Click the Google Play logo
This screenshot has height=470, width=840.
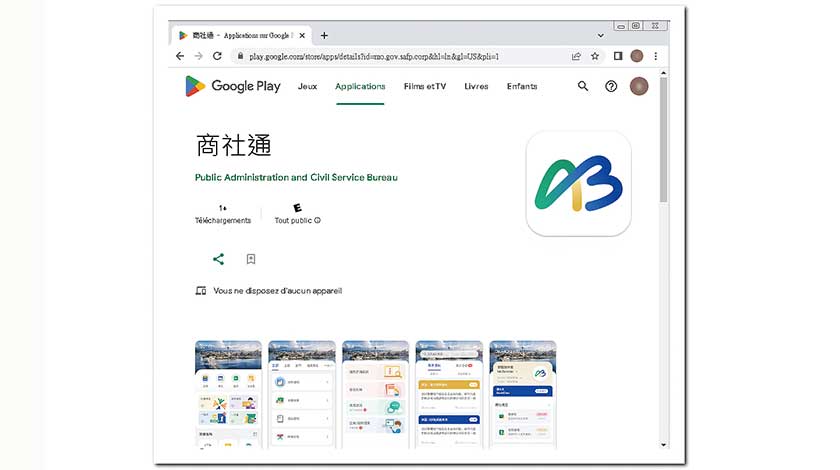tap(232, 86)
